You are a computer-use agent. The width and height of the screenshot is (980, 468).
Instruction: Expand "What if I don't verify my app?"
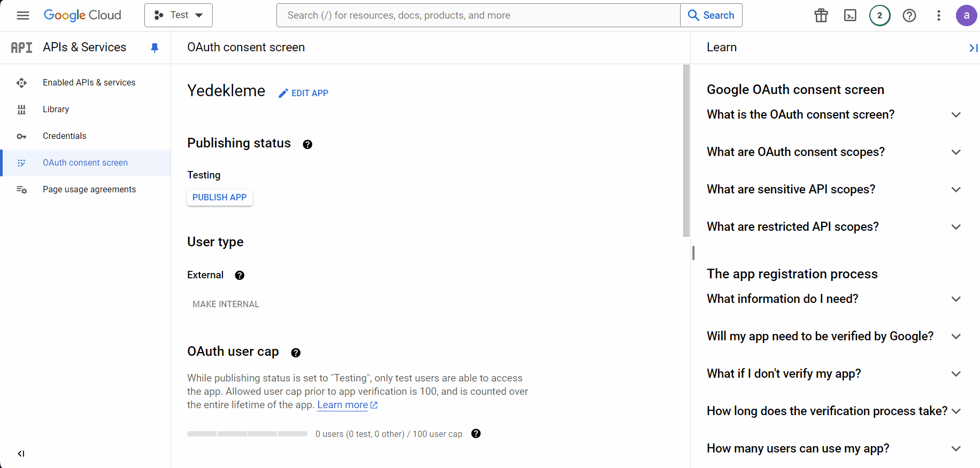pyautogui.click(x=834, y=374)
